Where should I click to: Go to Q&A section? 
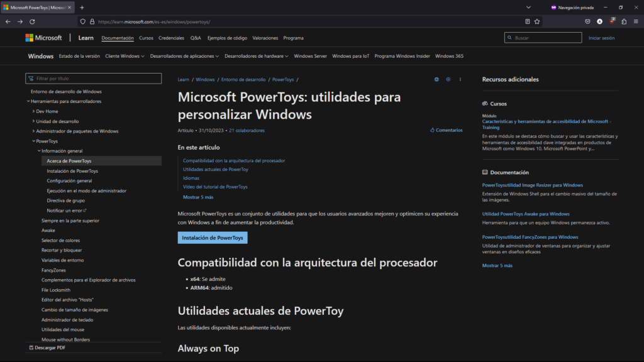[196, 38]
